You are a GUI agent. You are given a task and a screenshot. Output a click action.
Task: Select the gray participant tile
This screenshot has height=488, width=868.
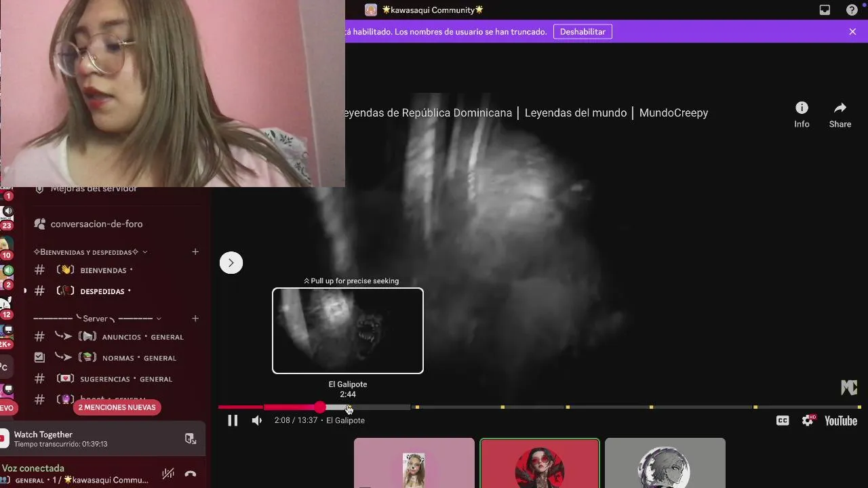[665, 463]
